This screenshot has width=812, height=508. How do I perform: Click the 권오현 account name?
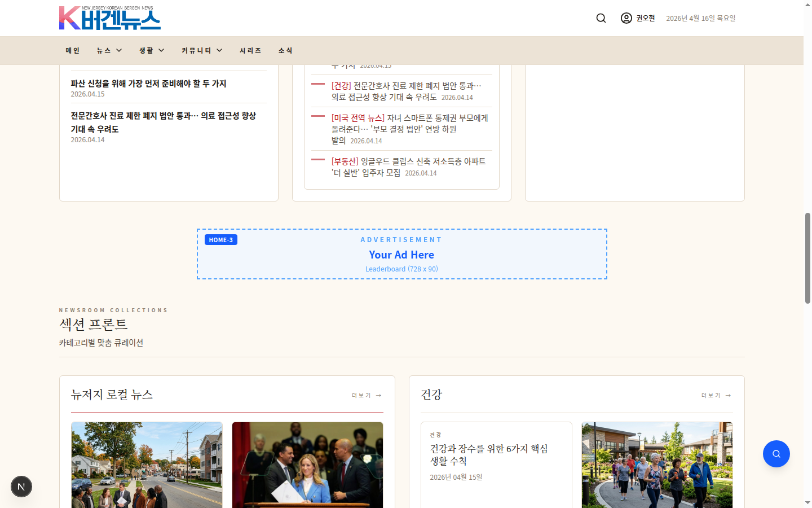(646, 18)
